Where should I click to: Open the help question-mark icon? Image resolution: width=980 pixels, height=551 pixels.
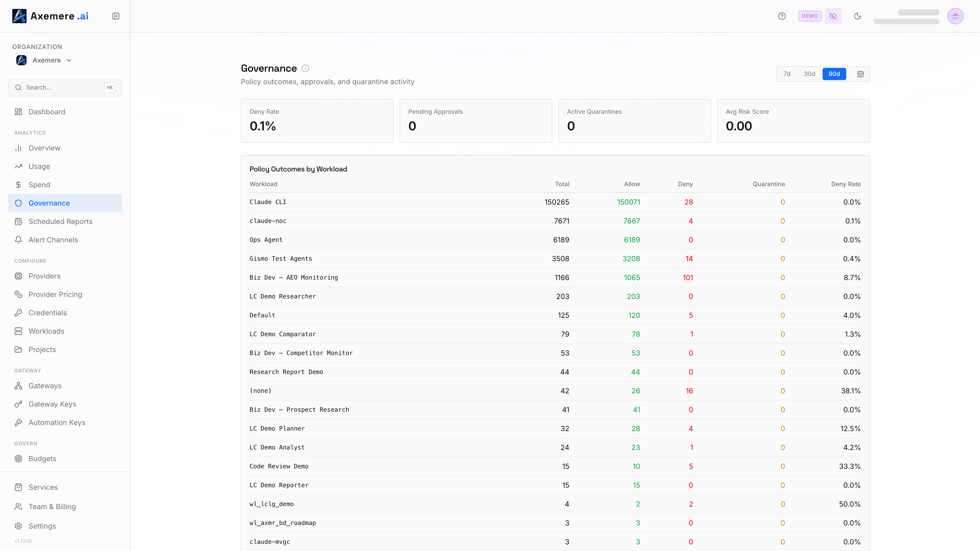tap(782, 16)
